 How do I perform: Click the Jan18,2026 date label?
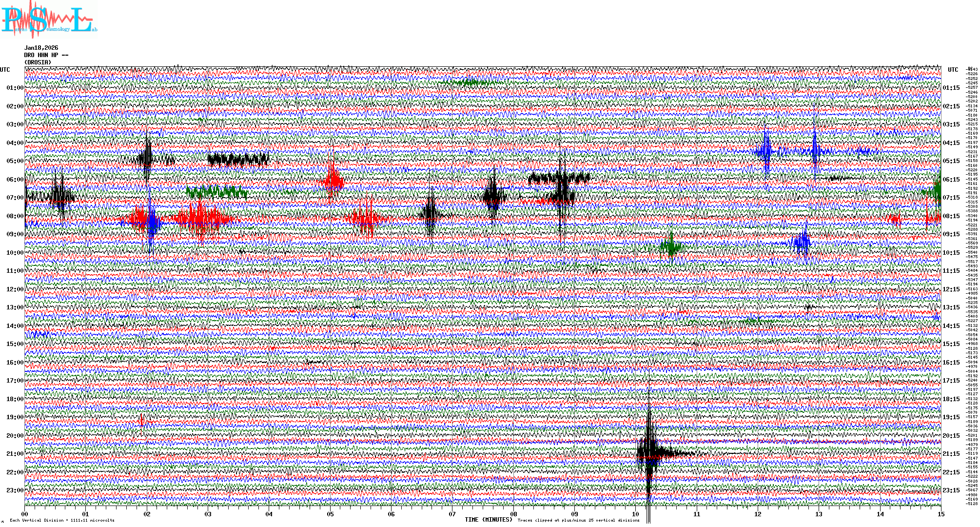[x=41, y=48]
